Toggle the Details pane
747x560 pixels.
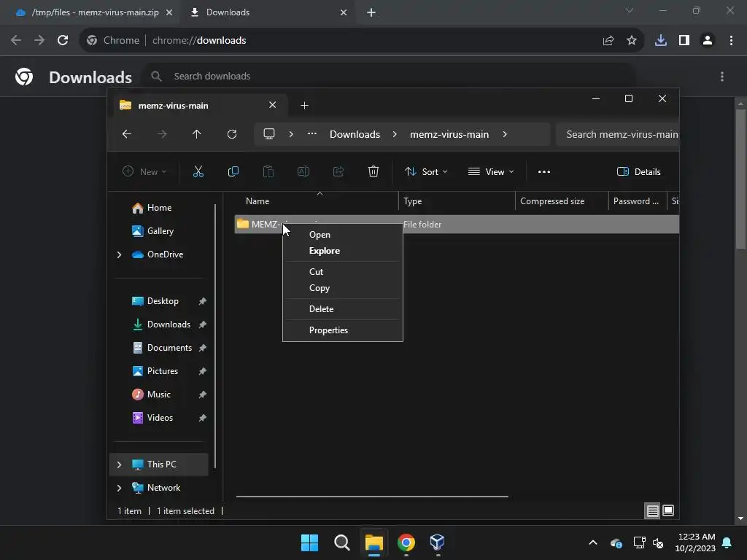(x=639, y=172)
